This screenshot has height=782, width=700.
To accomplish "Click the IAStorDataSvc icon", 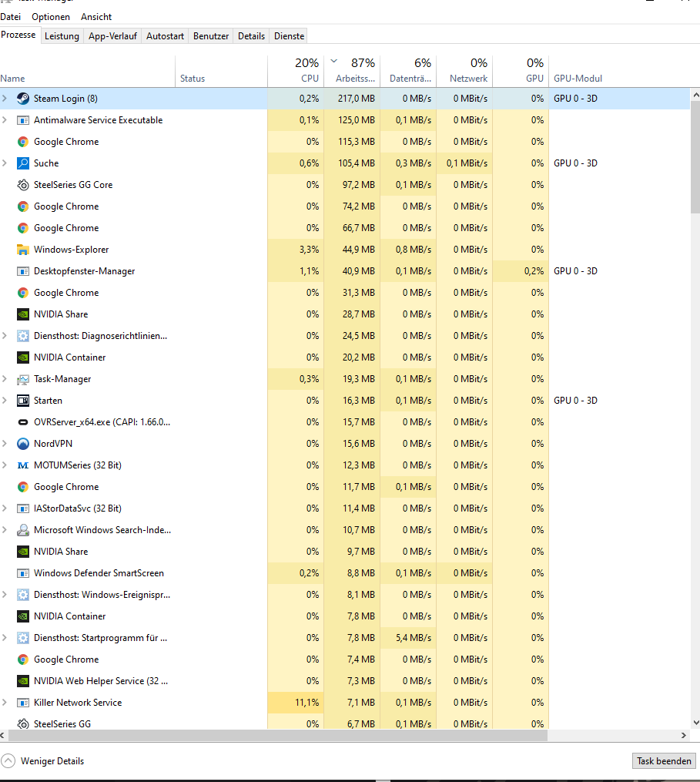I will click(23, 508).
